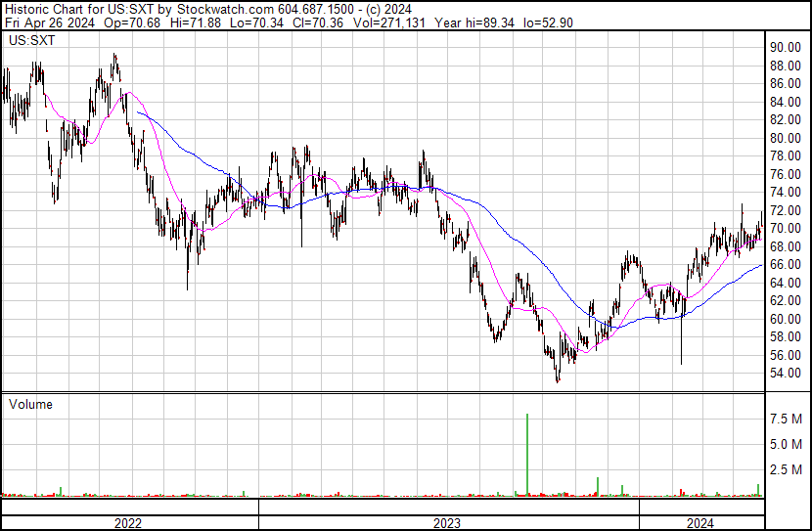Viewport: 812px width, 531px height.
Task: Click the 2.5 M volume axis label
Action: 786,469
